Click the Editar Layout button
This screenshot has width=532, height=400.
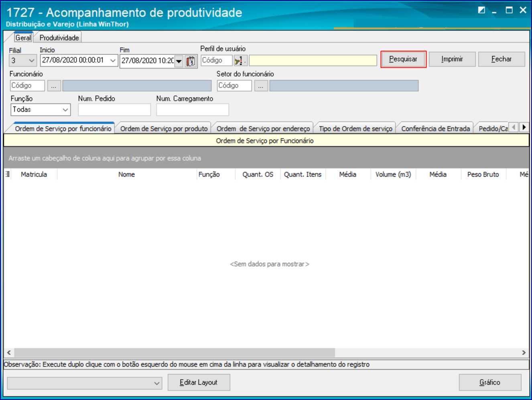point(199,382)
